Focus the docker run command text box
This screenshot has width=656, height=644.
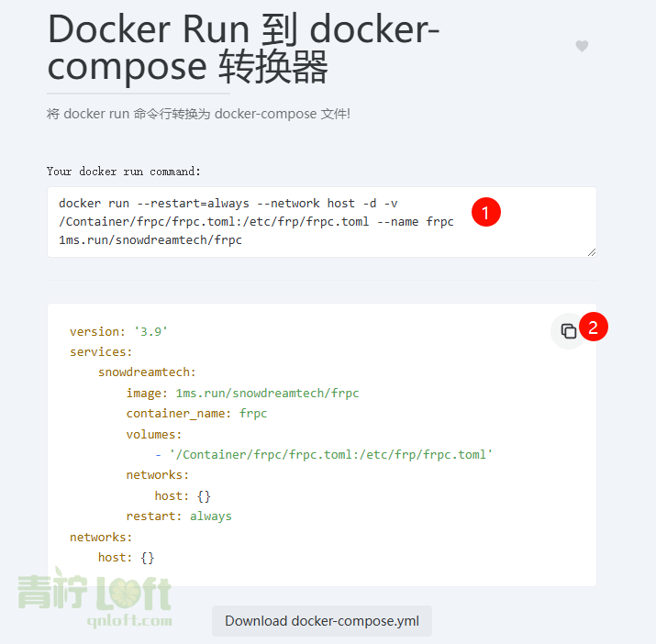[x=322, y=222]
